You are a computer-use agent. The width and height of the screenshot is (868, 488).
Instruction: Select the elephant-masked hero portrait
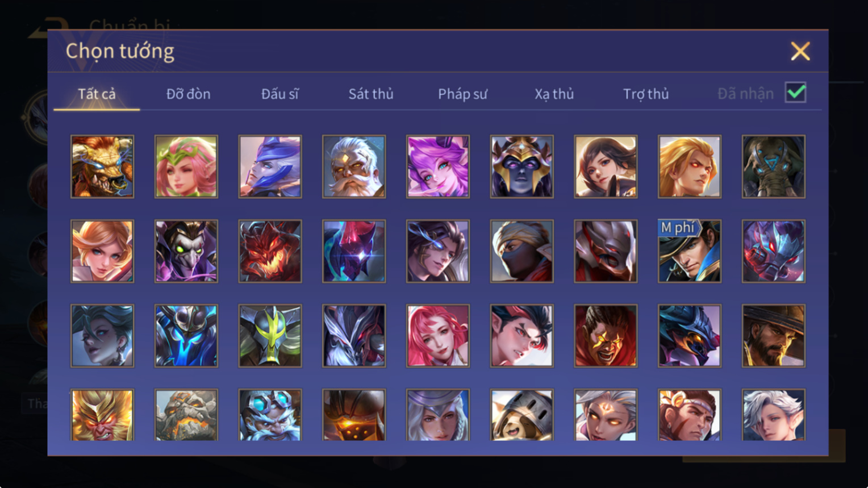pos(773,166)
